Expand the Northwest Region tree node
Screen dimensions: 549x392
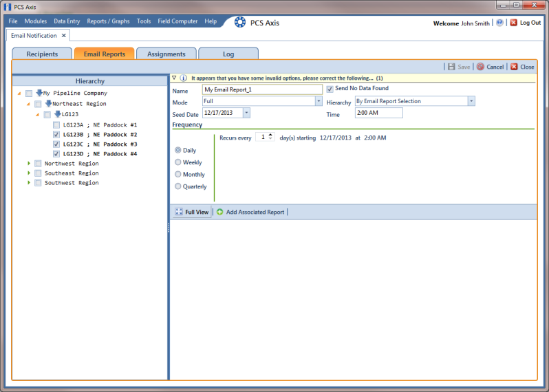[x=29, y=163]
